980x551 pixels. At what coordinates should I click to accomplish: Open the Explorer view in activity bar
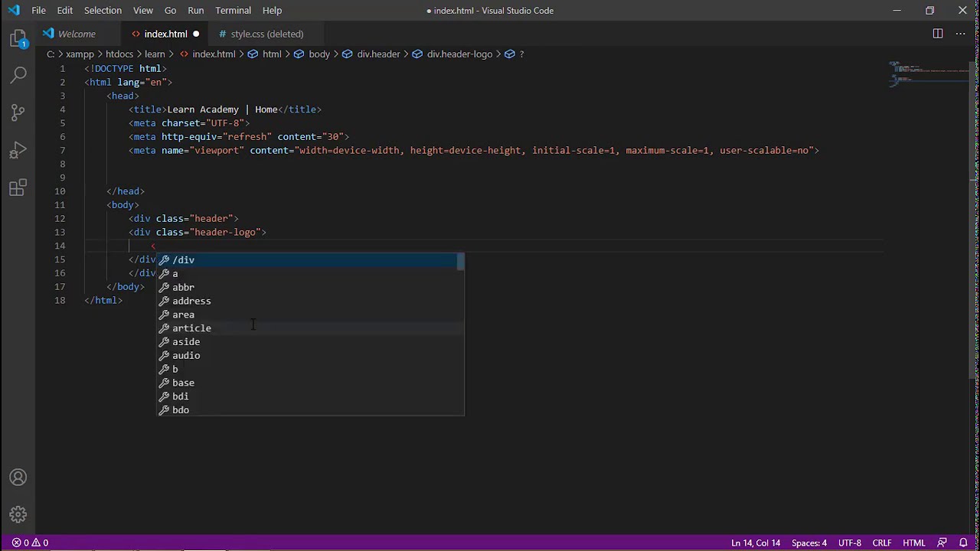(x=18, y=38)
